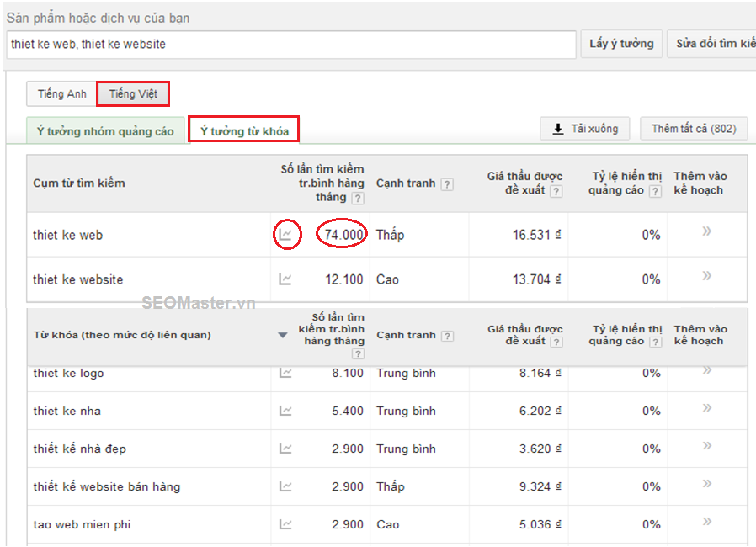Add thiet ke logo to plan arrow
Image resolution: width=756 pixels, height=547 pixels.
coord(707,370)
